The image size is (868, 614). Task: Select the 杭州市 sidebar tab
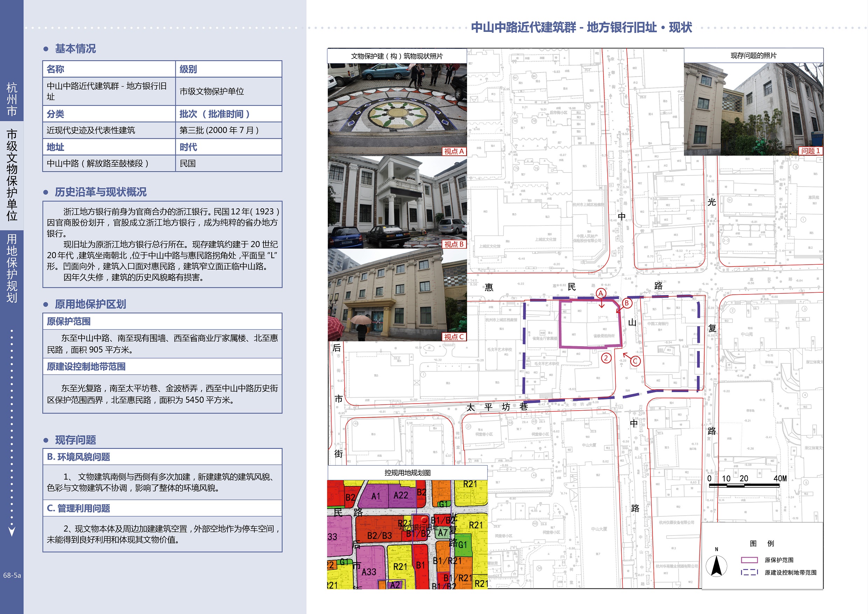pos(12,99)
